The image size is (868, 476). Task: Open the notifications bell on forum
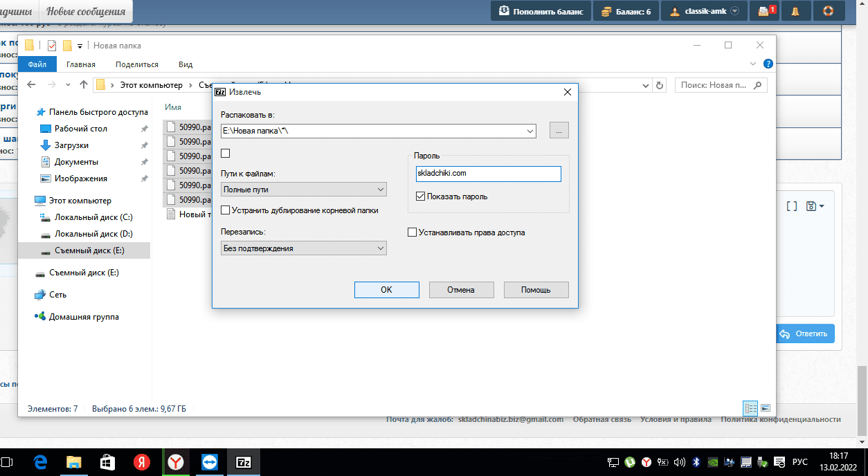click(795, 11)
